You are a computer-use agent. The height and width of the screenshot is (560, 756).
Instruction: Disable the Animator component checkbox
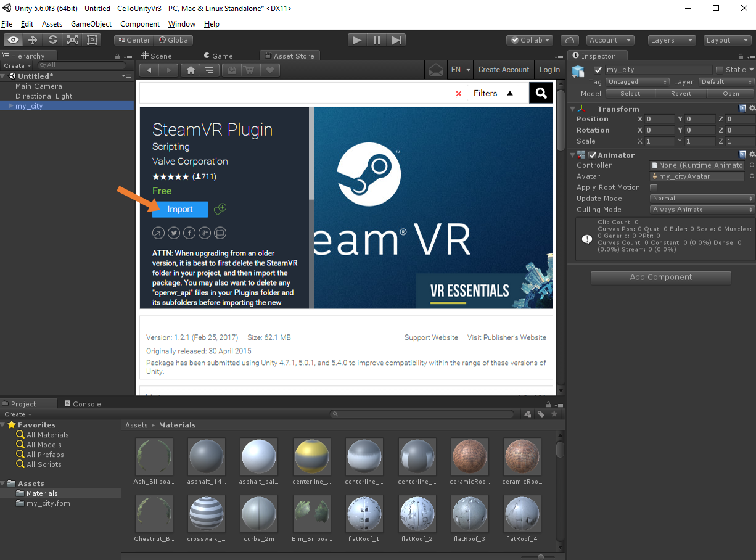point(592,155)
